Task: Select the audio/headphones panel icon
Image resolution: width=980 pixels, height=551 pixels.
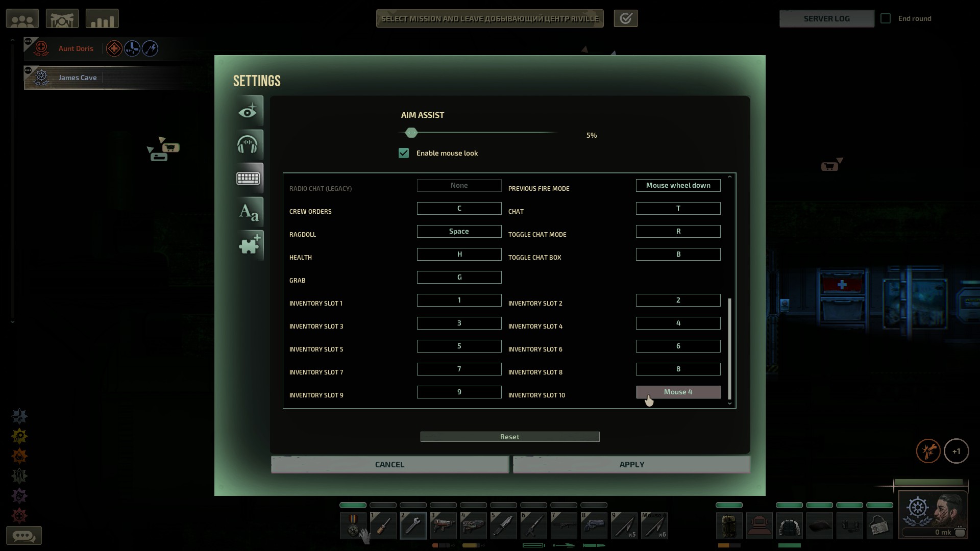Action: pyautogui.click(x=248, y=144)
